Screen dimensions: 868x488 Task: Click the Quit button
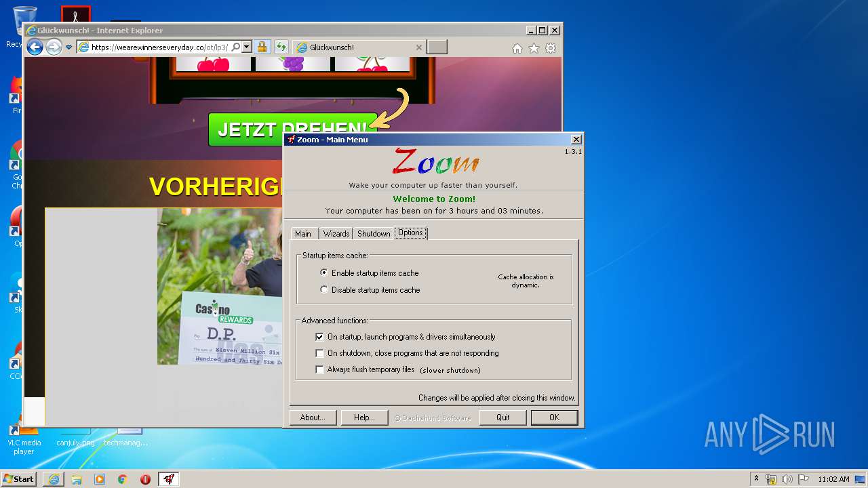tap(502, 418)
